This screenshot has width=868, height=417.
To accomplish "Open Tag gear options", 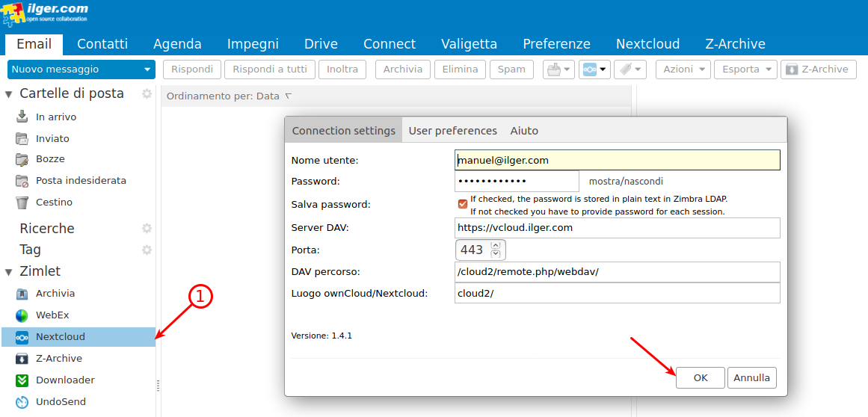I will click(x=147, y=250).
